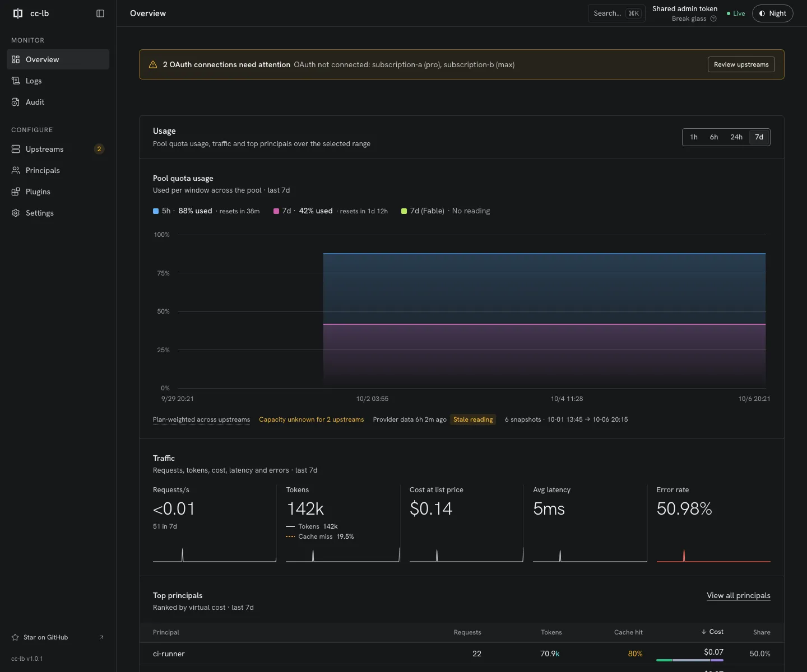Select the 7d time range
The height and width of the screenshot is (672, 807).
click(759, 137)
